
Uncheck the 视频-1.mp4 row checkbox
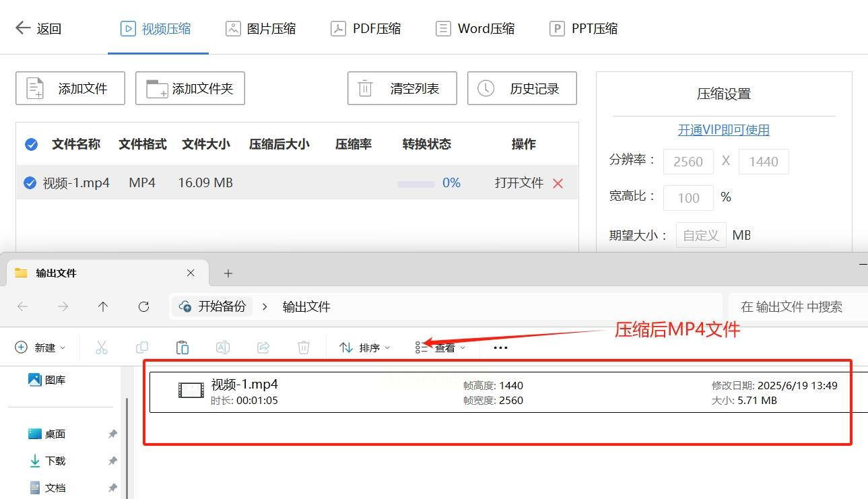tap(30, 183)
